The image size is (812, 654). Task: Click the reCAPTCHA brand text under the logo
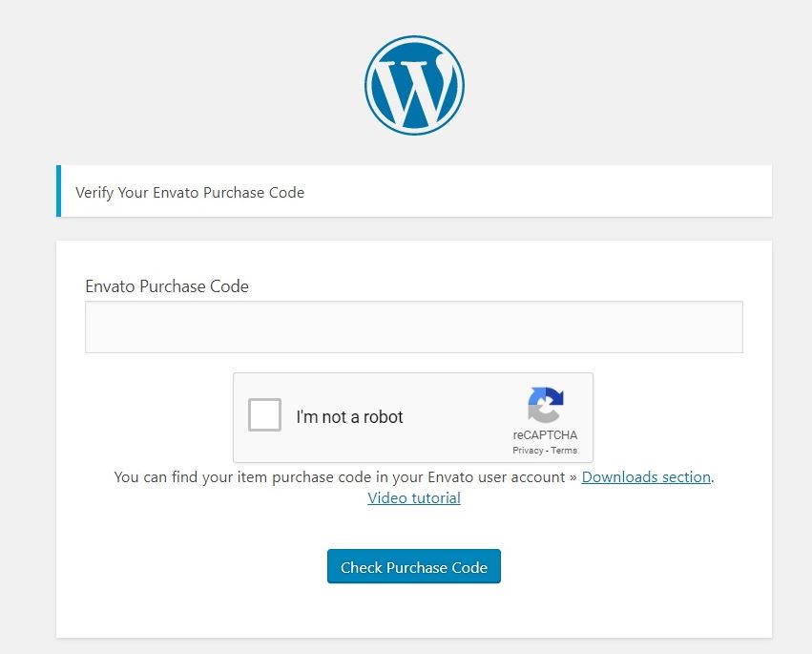pyautogui.click(x=545, y=434)
